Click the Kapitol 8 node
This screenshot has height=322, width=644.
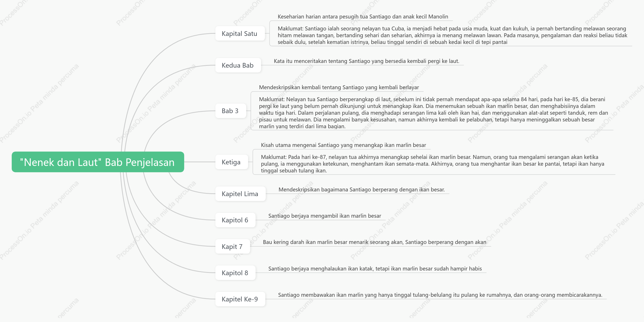(x=235, y=273)
